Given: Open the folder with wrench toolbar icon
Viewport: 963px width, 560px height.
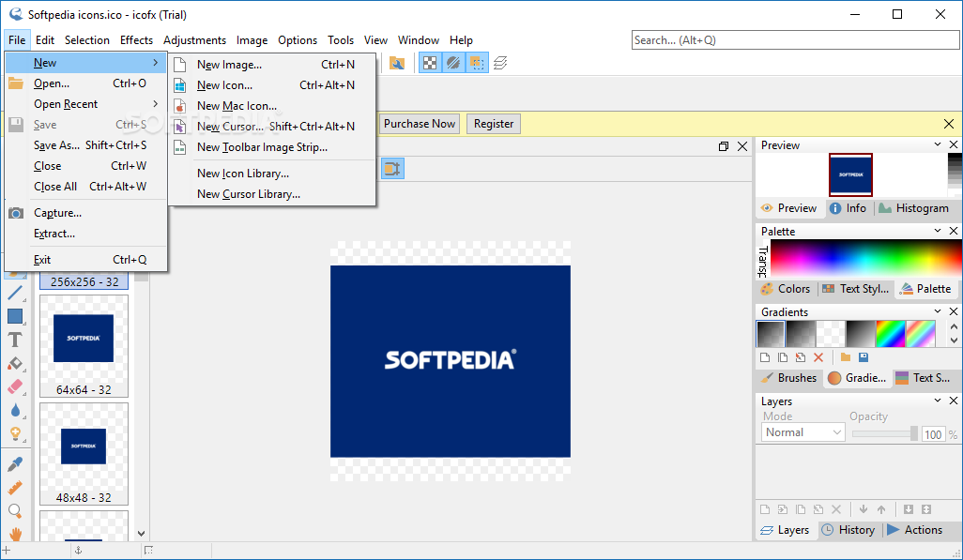Looking at the screenshot, I should 397,63.
